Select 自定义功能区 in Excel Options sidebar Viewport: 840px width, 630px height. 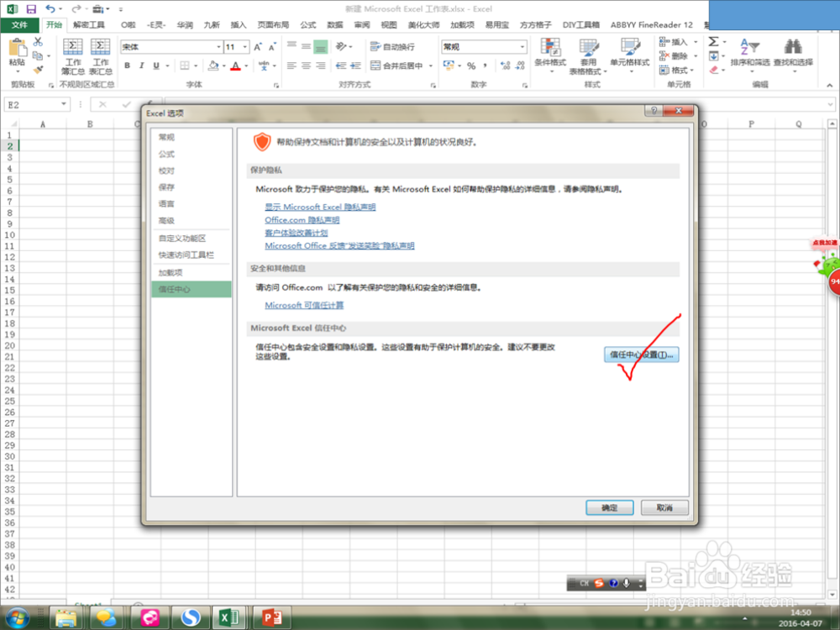coord(192,238)
